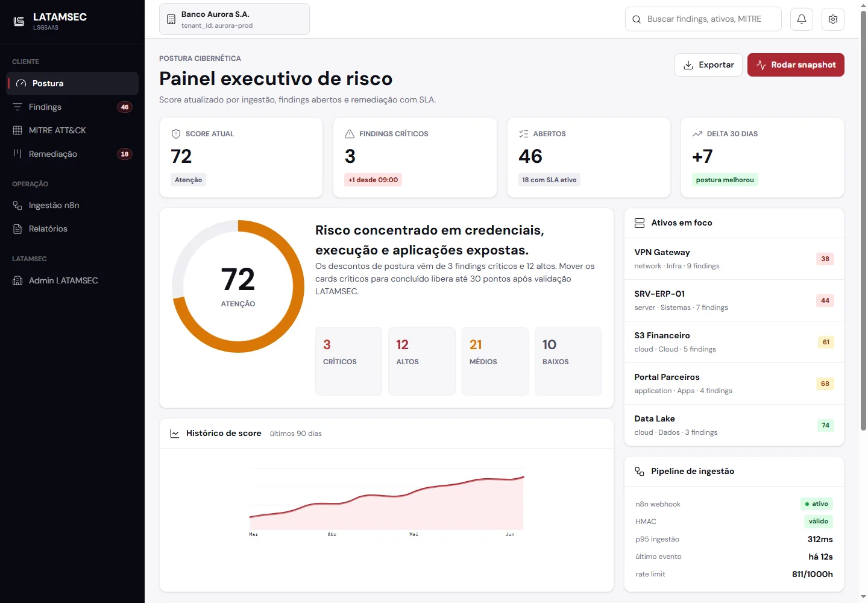This screenshot has width=868, height=603.
Task: Click the 18 com SLA ativo tag
Action: coord(549,180)
